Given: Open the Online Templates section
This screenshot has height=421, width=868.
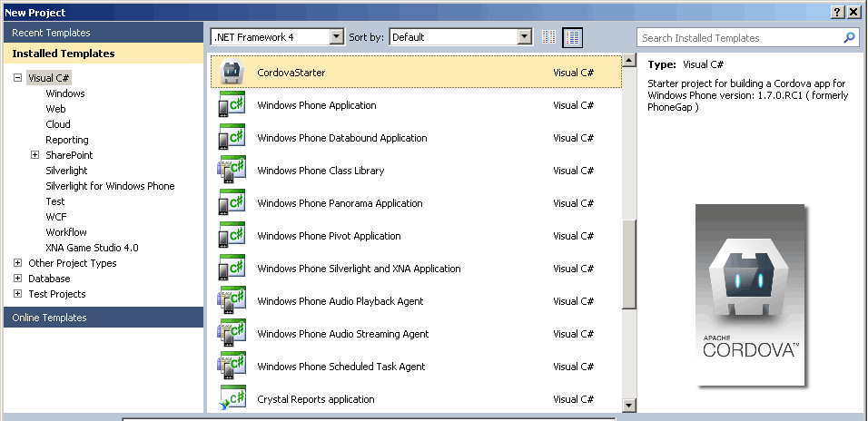Looking at the screenshot, I should 104,318.
